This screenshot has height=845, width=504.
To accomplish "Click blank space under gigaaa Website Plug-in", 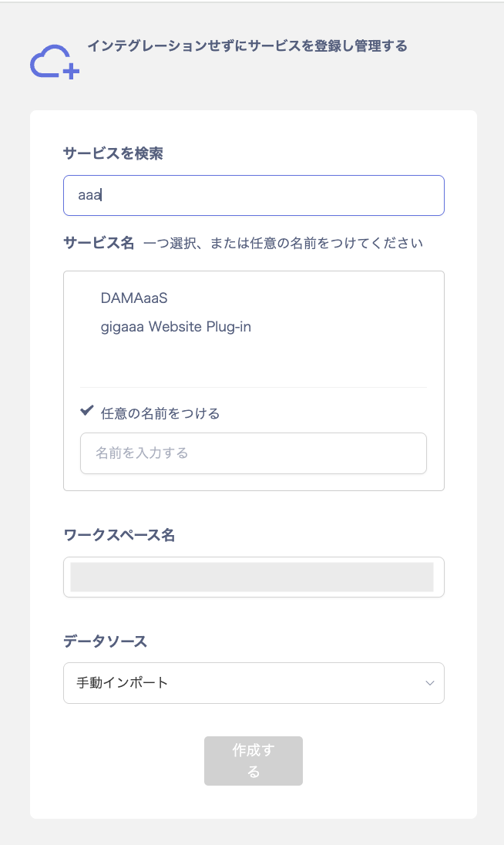I will [x=253, y=361].
